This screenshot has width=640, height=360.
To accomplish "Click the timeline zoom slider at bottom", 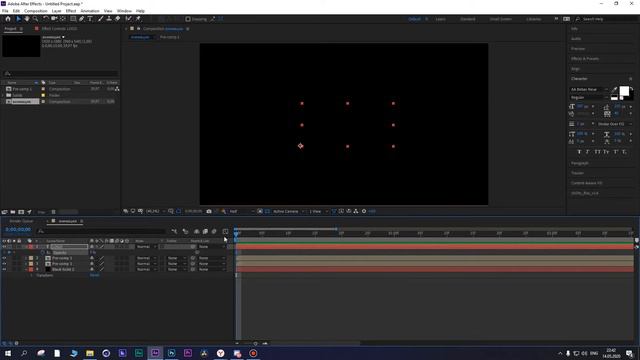I will click(256, 344).
